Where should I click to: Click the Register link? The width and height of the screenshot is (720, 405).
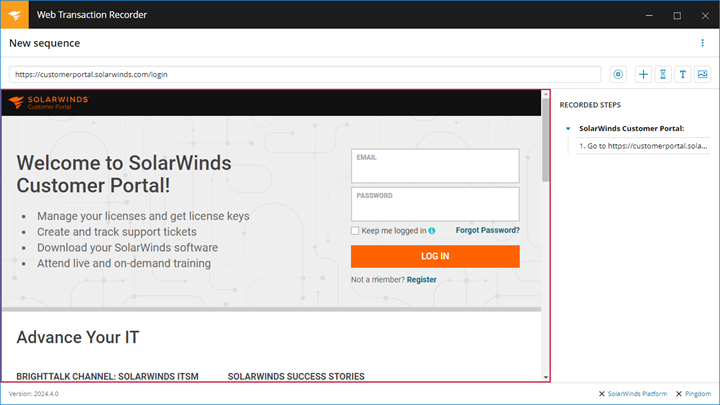pyautogui.click(x=421, y=280)
